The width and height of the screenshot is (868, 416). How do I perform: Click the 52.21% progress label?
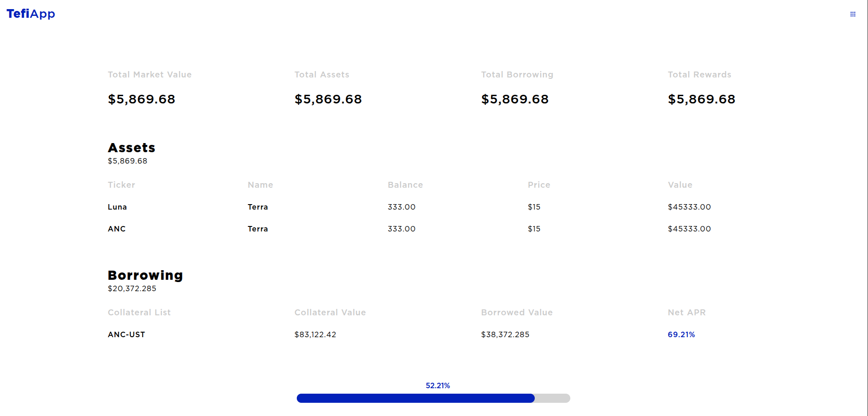[x=438, y=385]
